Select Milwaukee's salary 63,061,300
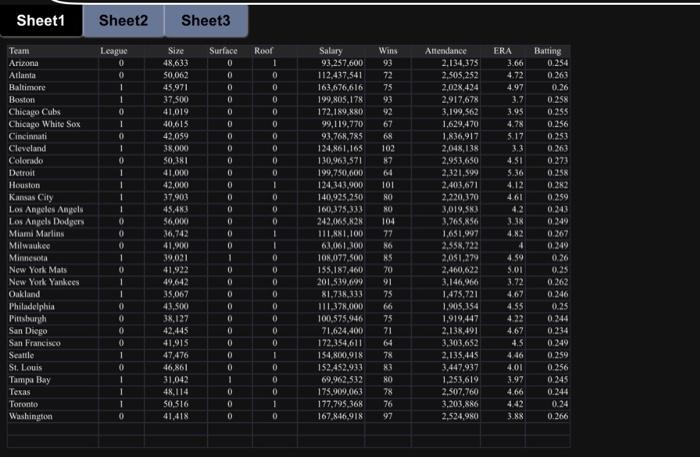700x458 pixels. (x=342, y=246)
